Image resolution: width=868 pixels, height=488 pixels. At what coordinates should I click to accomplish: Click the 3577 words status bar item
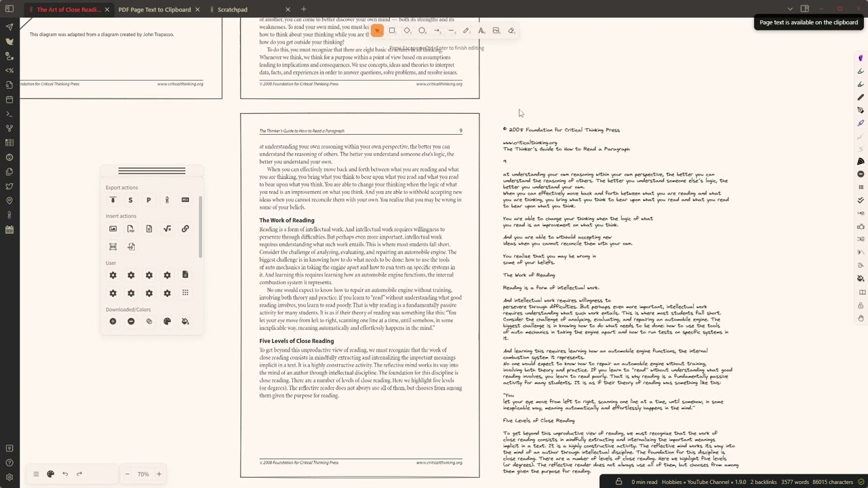795,482
